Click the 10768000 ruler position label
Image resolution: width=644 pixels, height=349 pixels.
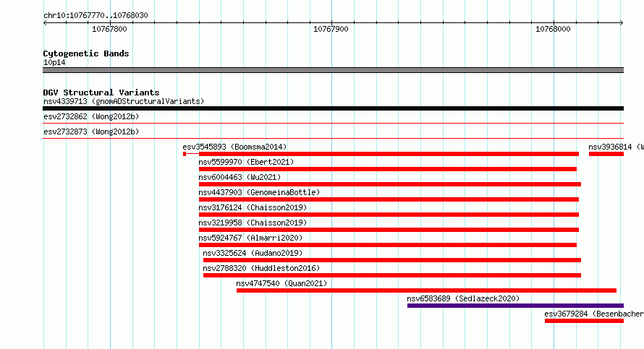pos(553,29)
